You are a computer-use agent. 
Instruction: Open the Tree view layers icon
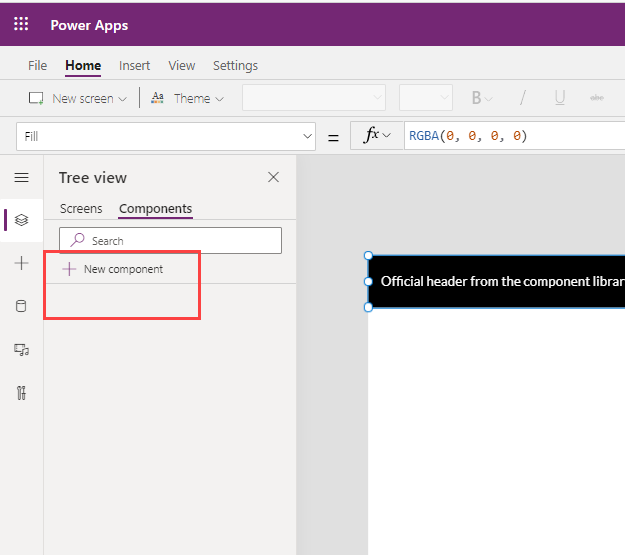(21, 220)
